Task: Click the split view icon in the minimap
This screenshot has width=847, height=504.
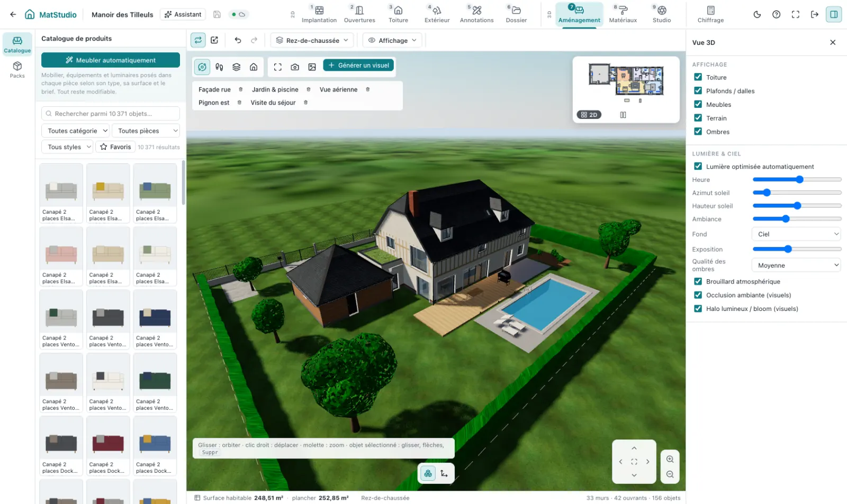Action: (x=623, y=115)
